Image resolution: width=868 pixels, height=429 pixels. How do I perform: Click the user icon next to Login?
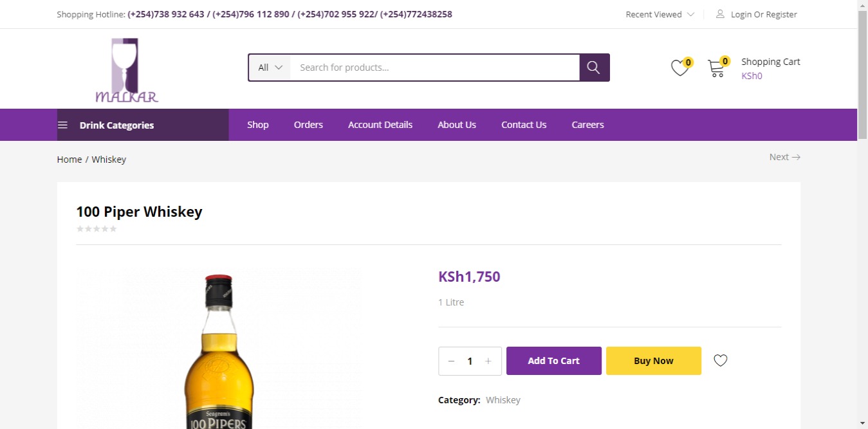[720, 14]
